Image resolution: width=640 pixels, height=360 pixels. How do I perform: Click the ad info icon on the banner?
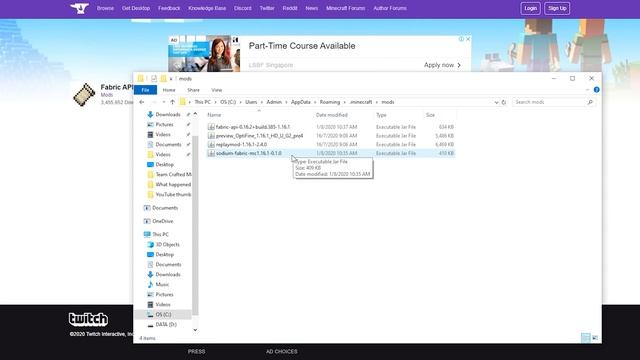[x=461, y=39]
